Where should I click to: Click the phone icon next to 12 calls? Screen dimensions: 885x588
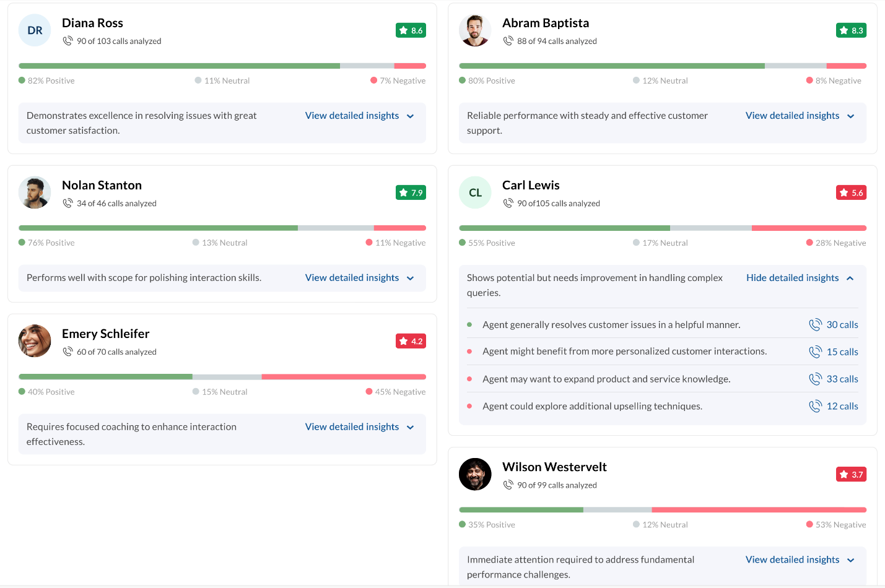(815, 406)
